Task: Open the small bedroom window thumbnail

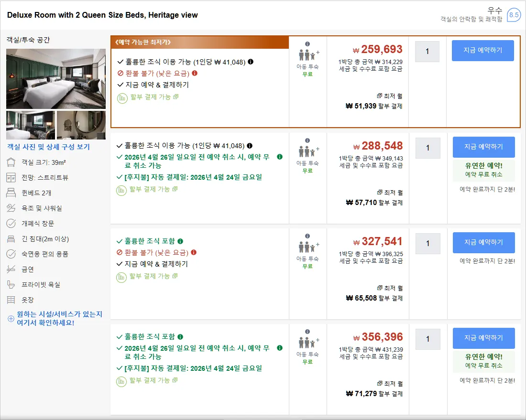Action: pyautogui.click(x=31, y=125)
